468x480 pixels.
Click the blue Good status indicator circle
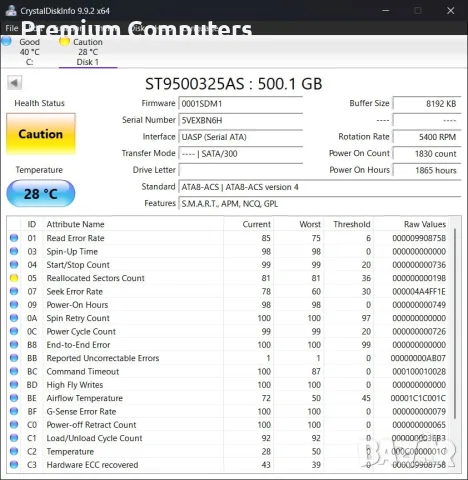(x=7, y=41)
